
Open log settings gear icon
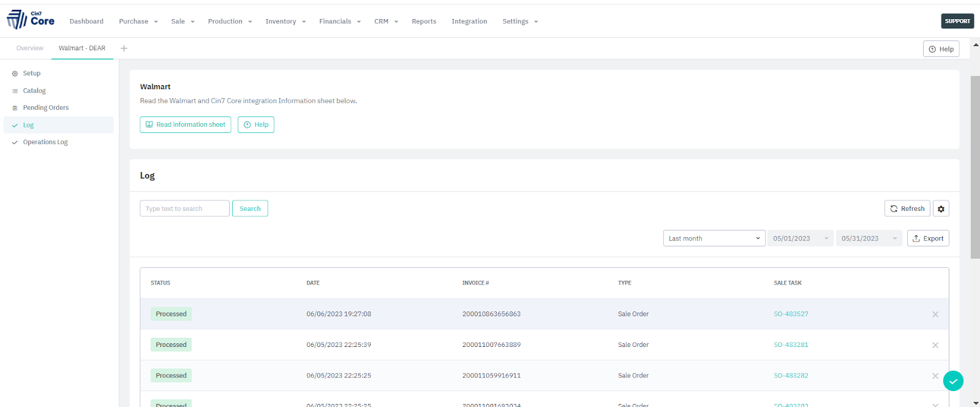click(x=941, y=209)
